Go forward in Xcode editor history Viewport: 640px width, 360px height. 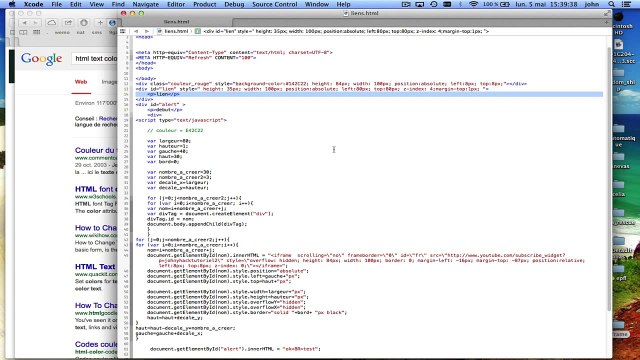click(147, 31)
